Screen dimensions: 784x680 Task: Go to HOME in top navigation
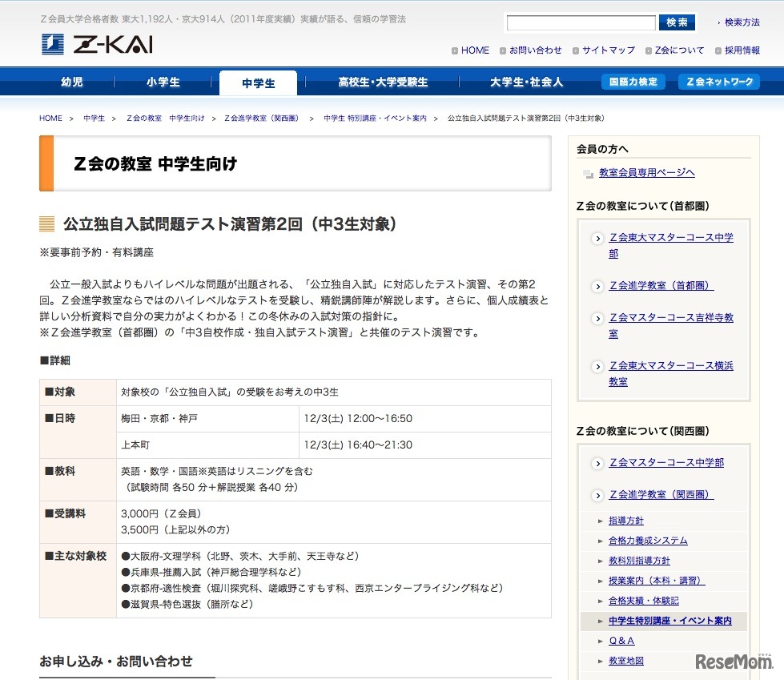(x=475, y=50)
